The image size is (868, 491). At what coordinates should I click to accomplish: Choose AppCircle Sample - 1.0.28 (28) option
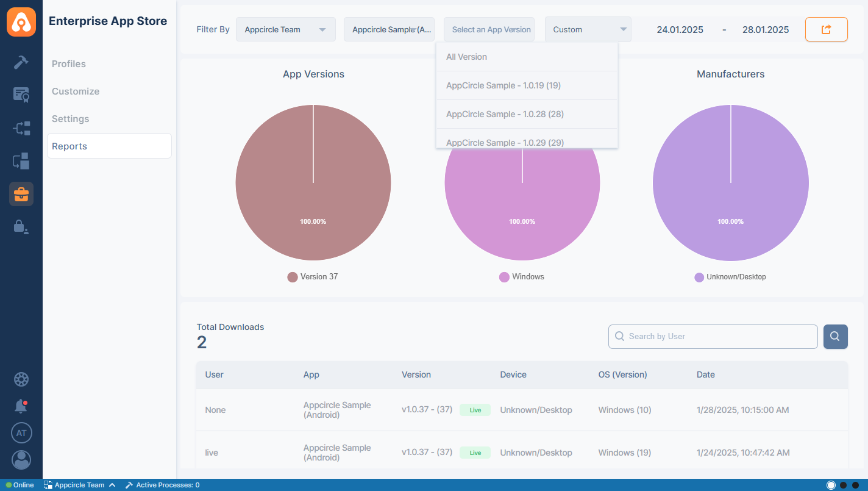[527, 114]
